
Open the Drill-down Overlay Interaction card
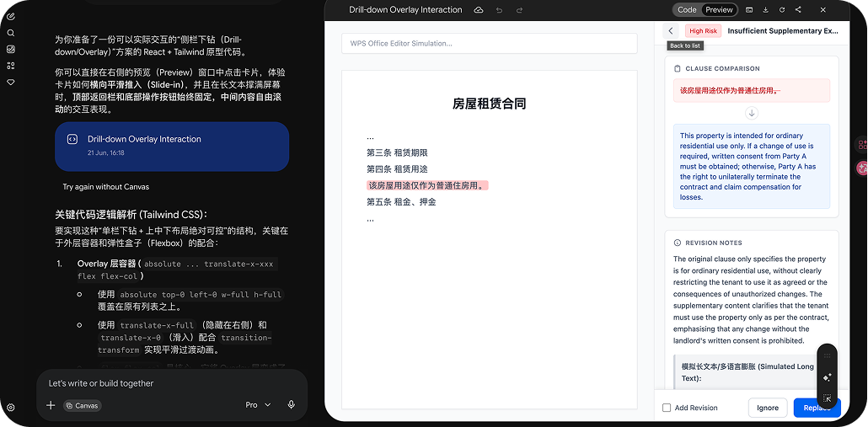tap(172, 147)
